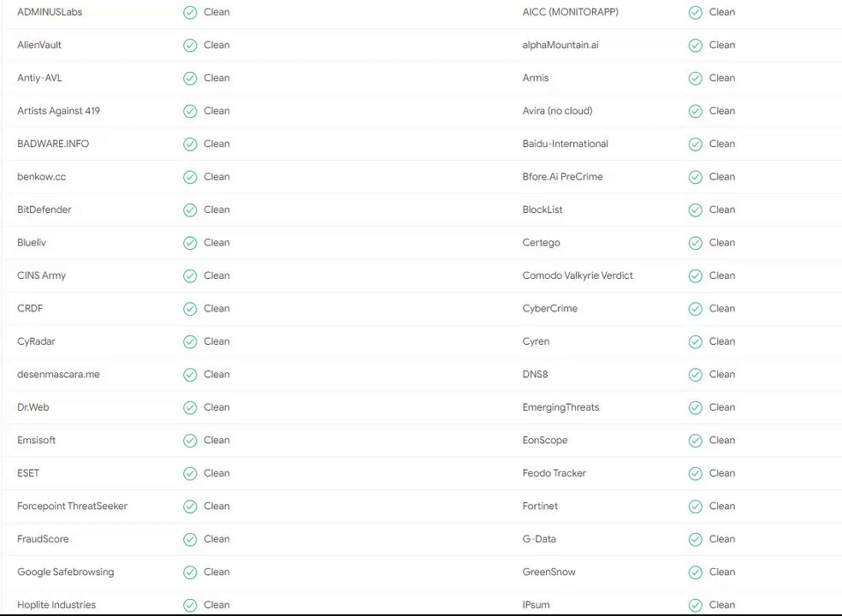Screen dimensions: 842x616
Task: Select the Forcepoint ThreatSeeker vendor name
Action: [73, 506]
